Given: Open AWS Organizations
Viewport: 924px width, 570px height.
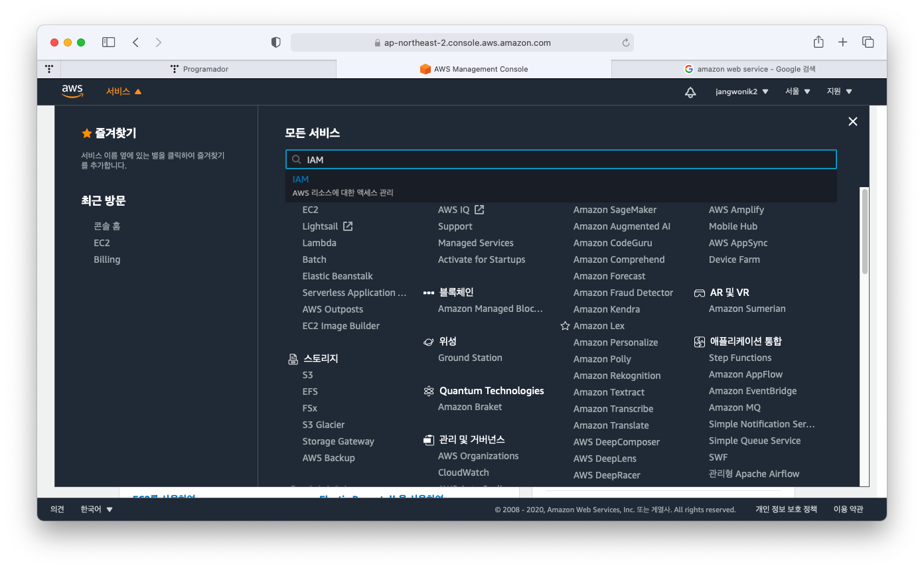Looking at the screenshot, I should point(479,456).
